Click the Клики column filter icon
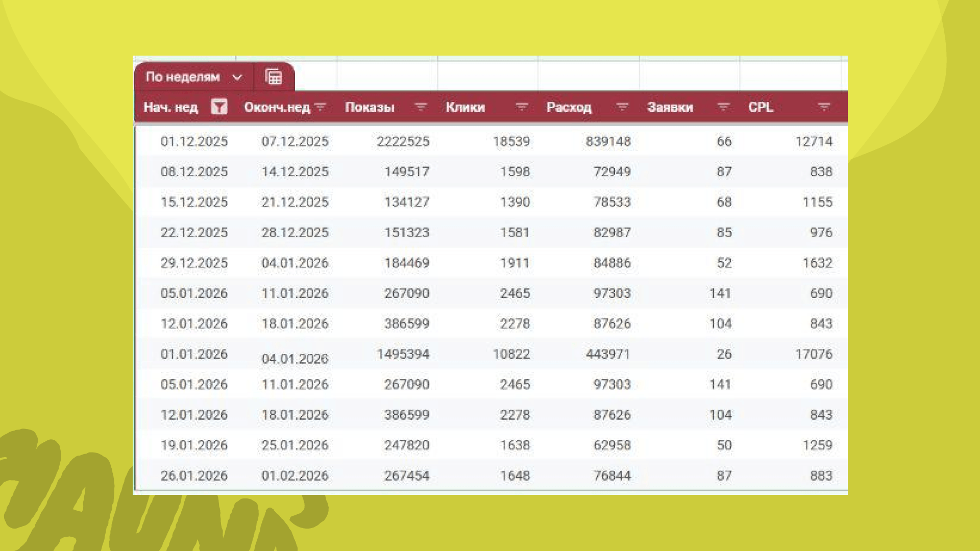 (x=521, y=107)
